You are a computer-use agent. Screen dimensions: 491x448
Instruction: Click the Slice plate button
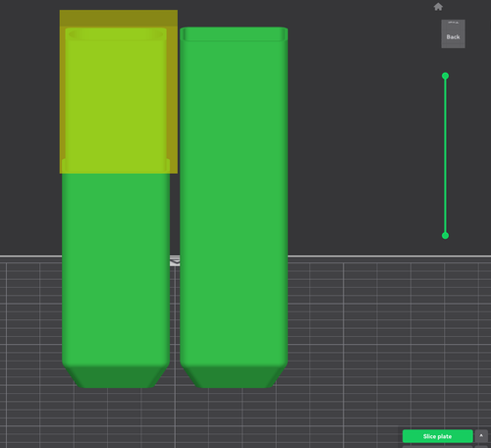click(x=437, y=436)
